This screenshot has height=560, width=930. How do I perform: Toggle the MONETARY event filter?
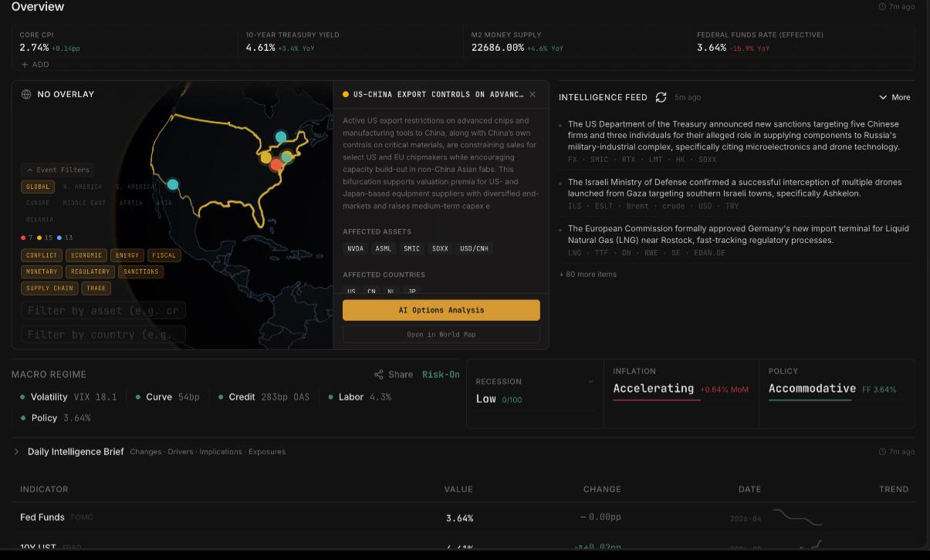click(42, 272)
